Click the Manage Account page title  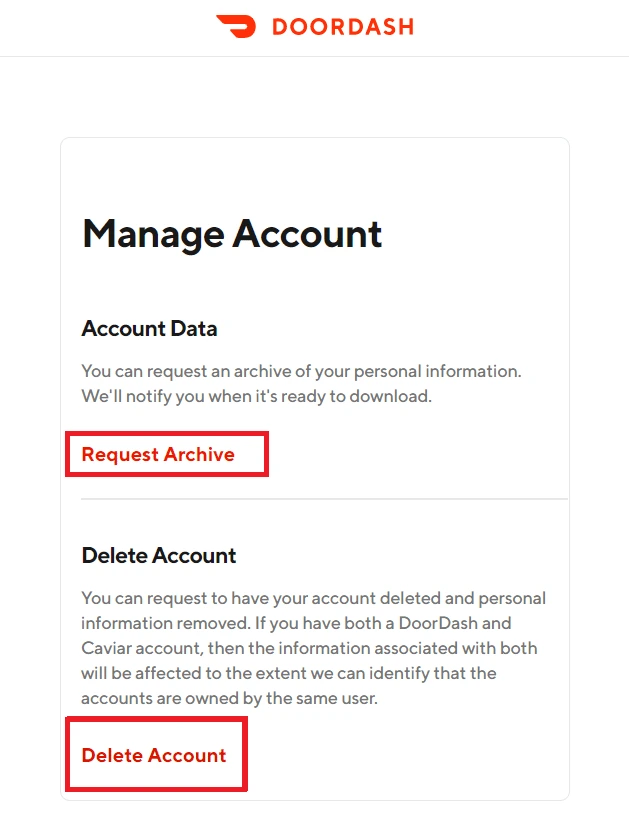point(232,234)
